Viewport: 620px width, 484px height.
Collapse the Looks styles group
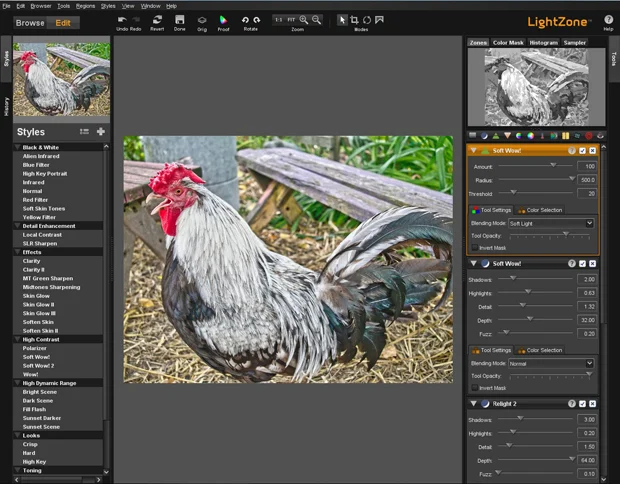[x=18, y=435]
